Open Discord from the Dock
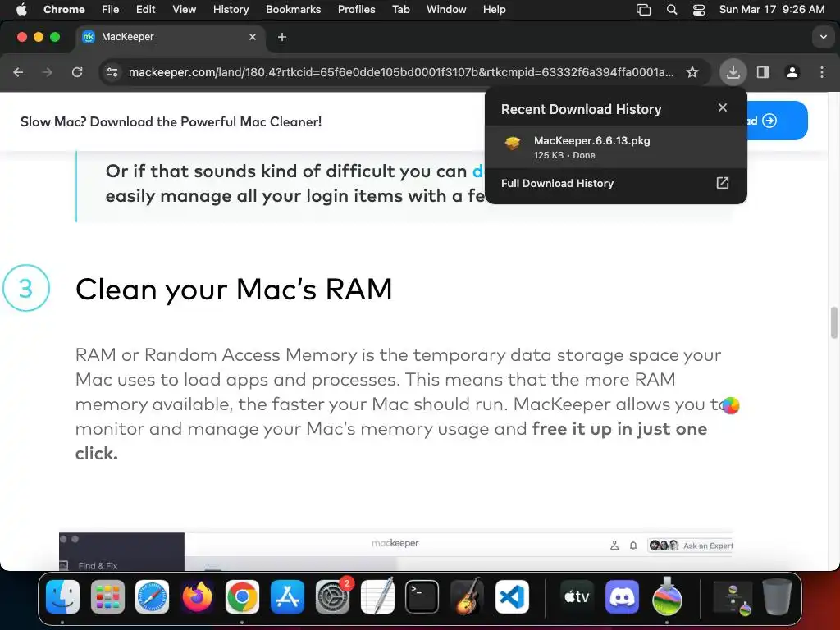The width and height of the screenshot is (840, 630). (622, 596)
